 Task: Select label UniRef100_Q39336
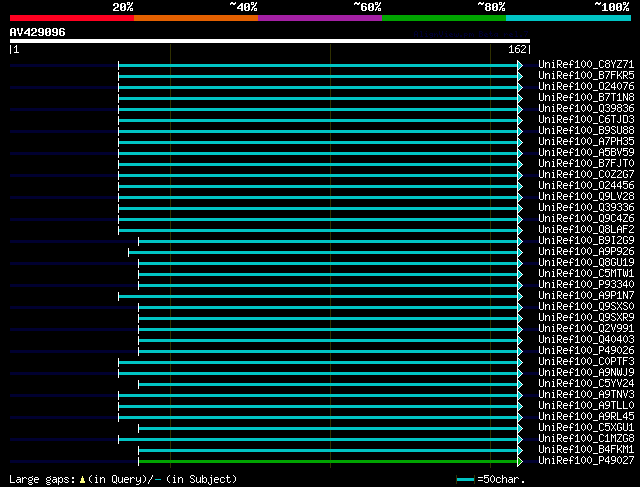click(586, 208)
